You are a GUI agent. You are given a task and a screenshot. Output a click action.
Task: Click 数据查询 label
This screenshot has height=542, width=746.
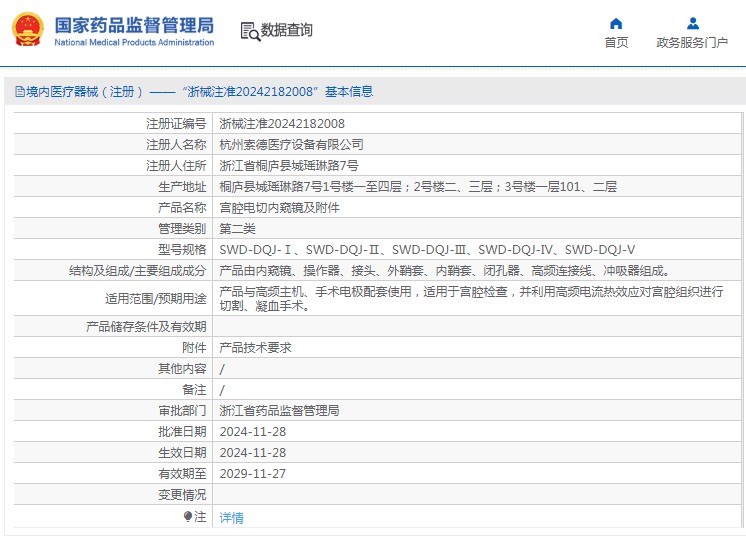(x=286, y=30)
